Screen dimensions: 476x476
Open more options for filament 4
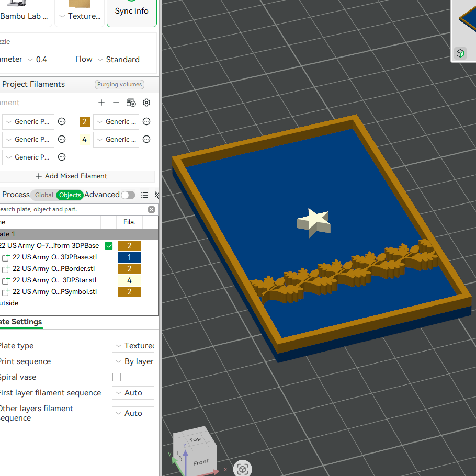pos(146,139)
